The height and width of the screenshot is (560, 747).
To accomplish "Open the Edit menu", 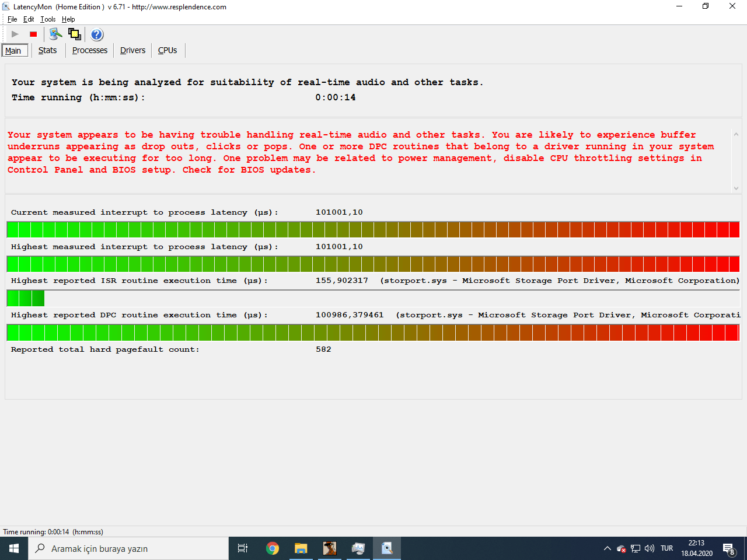I will coord(29,19).
